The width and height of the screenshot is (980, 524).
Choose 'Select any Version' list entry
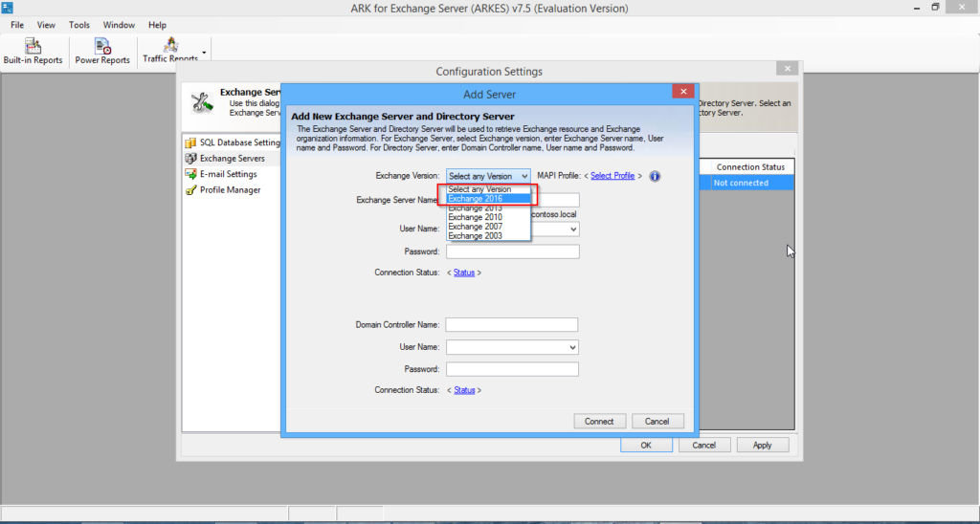tap(488, 189)
